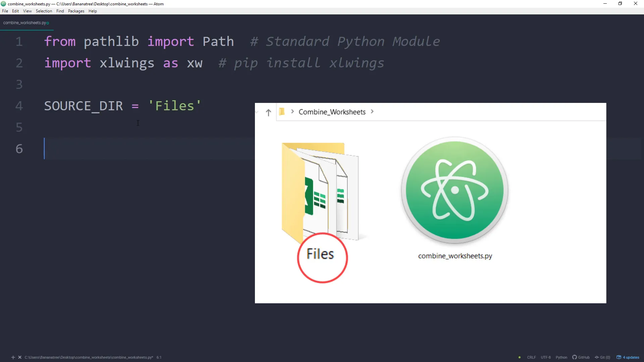Select the combine_worksheets.py tab

click(x=24, y=23)
